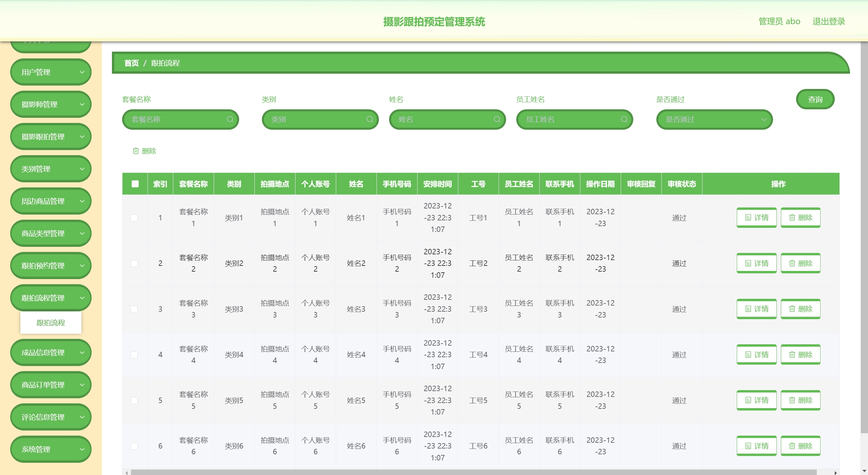The width and height of the screenshot is (868, 475).
Task: Click 退出登录 link
Action: coord(828,21)
